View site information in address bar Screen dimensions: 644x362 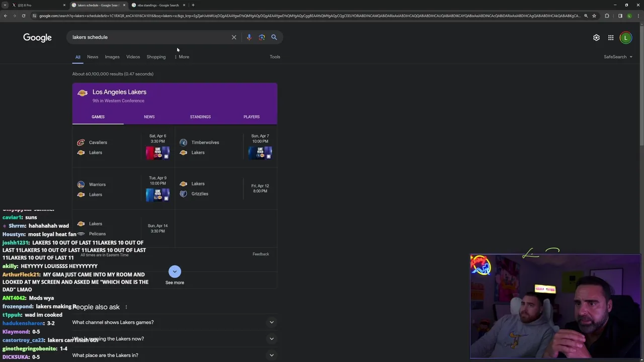click(34, 16)
